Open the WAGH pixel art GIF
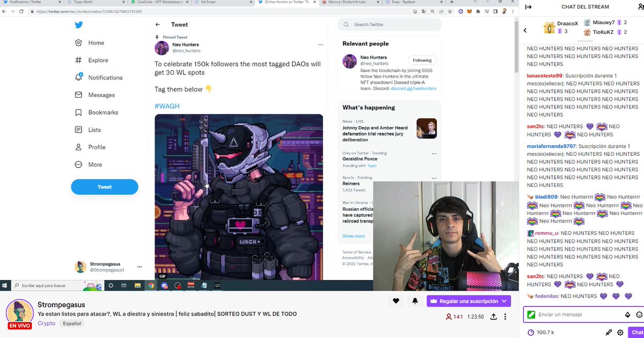Image resolution: width=644 pixels, height=338 pixels. coord(239,197)
